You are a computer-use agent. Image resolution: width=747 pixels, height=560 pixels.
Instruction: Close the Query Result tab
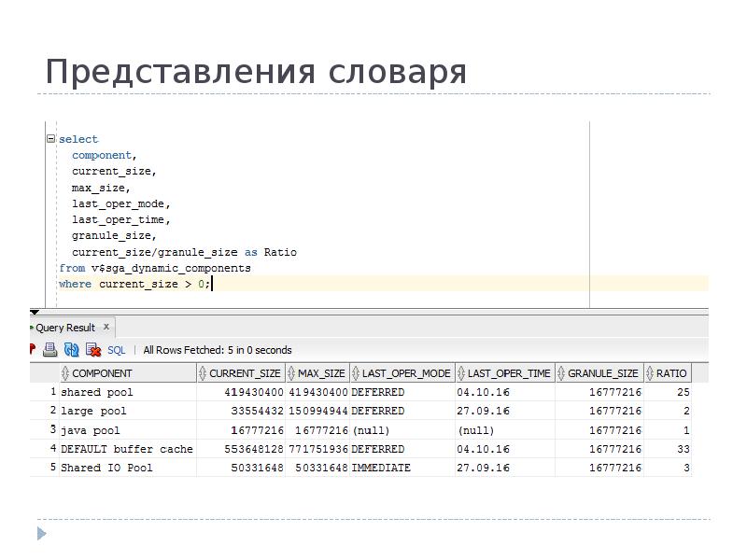[x=106, y=327]
